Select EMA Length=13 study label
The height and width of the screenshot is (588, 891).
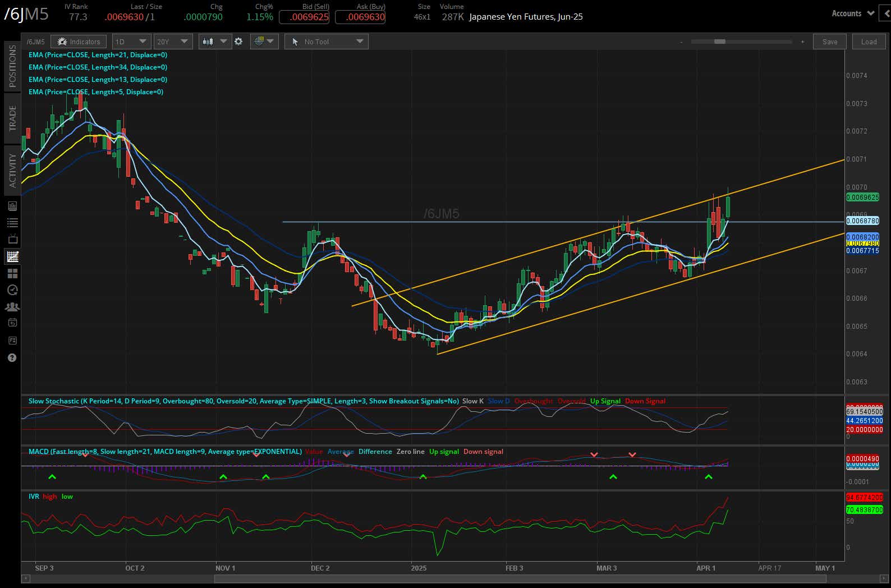(x=98, y=80)
